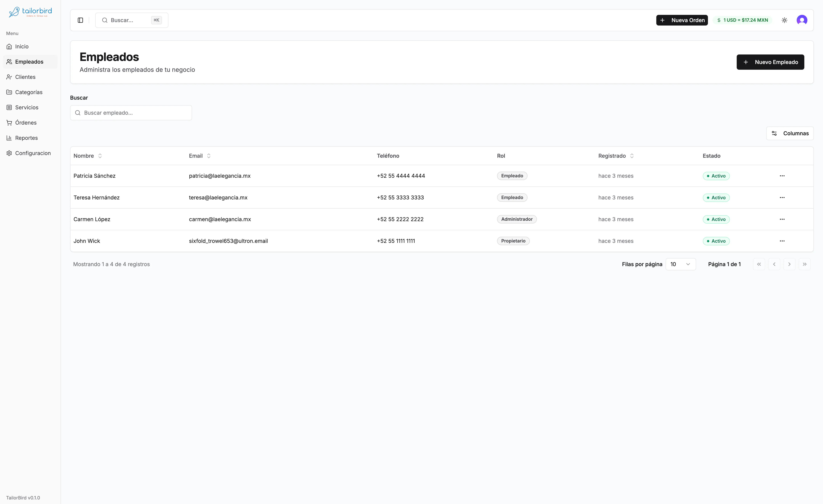Image resolution: width=823 pixels, height=504 pixels.
Task: Open the user avatar menu
Action: click(802, 20)
